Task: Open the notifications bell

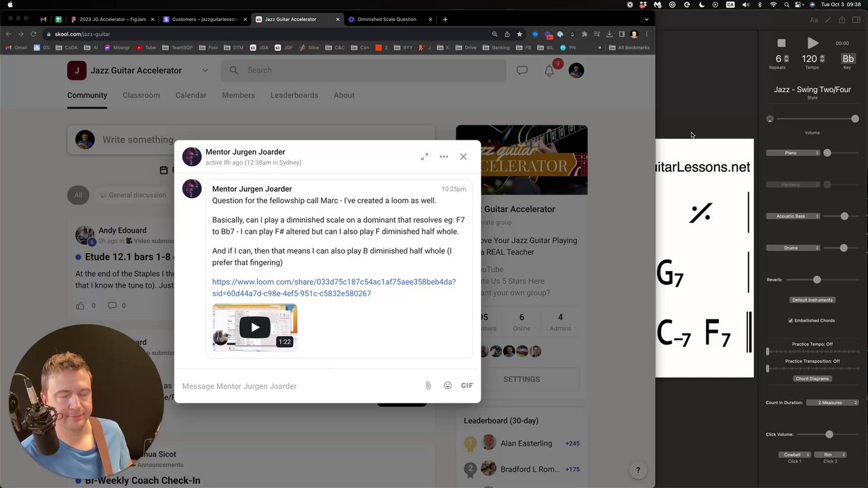Action: coord(549,70)
